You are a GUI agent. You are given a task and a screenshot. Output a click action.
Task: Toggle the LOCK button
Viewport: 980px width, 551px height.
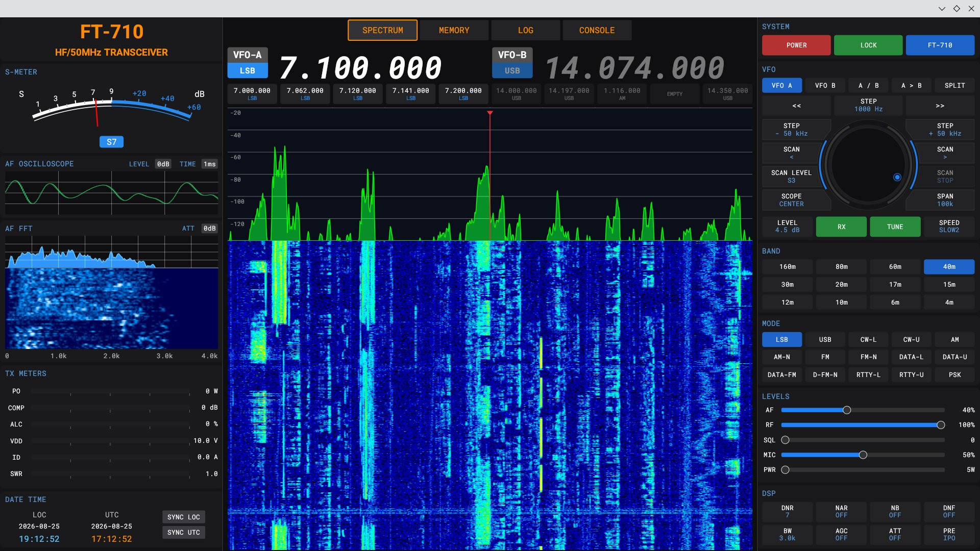coord(868,45)
